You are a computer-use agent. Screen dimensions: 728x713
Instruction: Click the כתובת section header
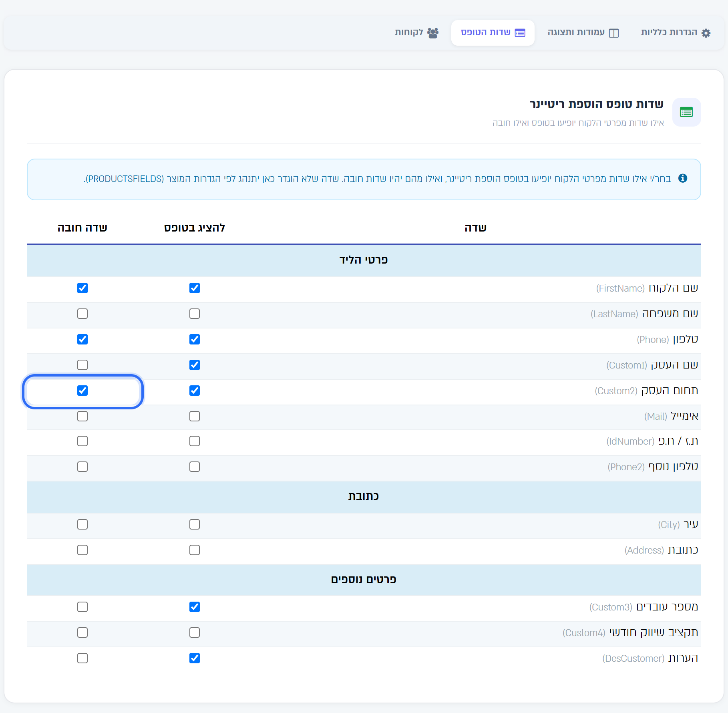click(364, 497)
